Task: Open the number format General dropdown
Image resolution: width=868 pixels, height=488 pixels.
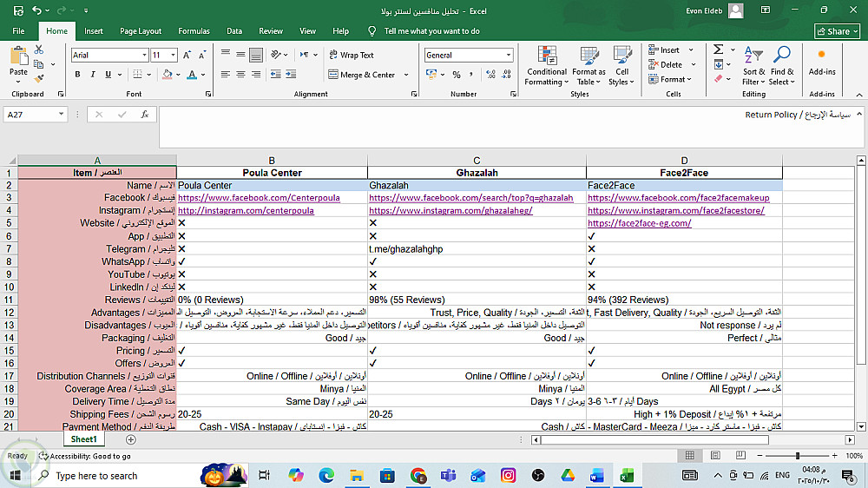Action: pyautogui.click(x=508, y=55)
